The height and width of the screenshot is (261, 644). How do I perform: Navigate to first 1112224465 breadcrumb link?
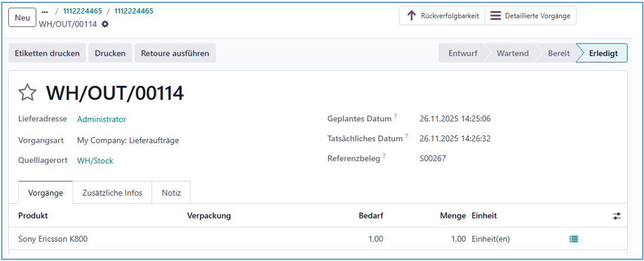(x=83, y=11)
